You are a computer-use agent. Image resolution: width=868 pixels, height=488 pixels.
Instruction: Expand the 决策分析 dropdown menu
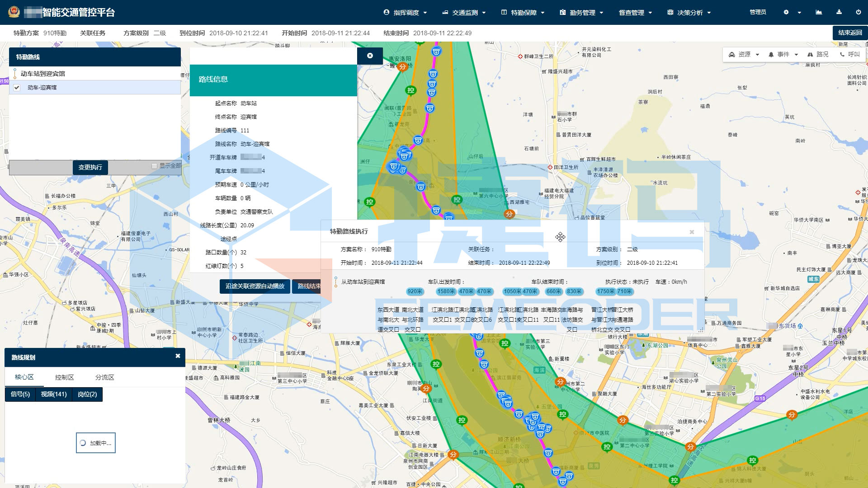[689, 13]
